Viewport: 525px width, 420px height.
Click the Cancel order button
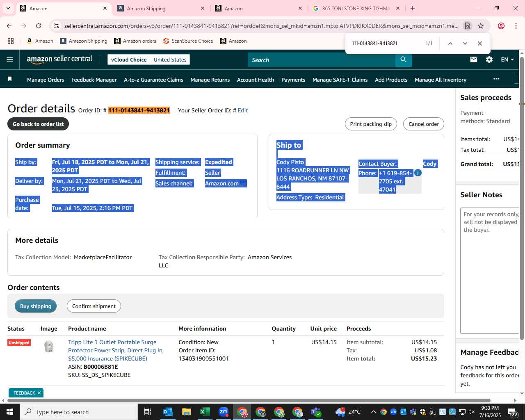424,124
